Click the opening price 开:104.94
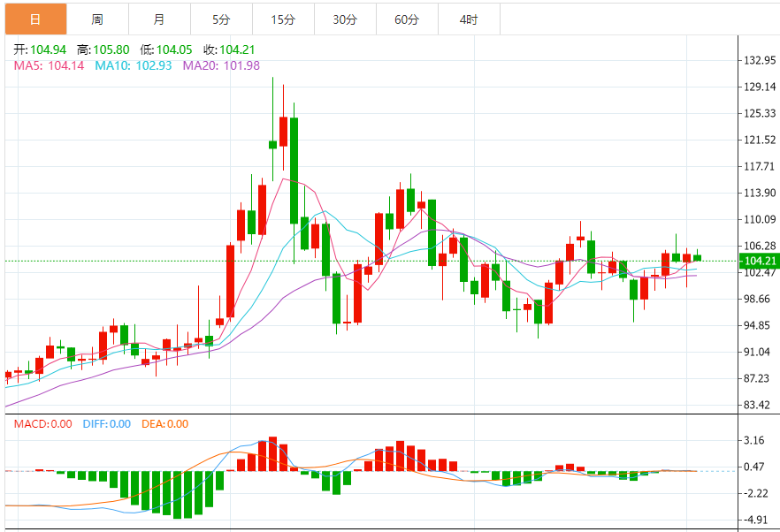The width and height of the screenshot is (780, 532). tap(40, 49)
